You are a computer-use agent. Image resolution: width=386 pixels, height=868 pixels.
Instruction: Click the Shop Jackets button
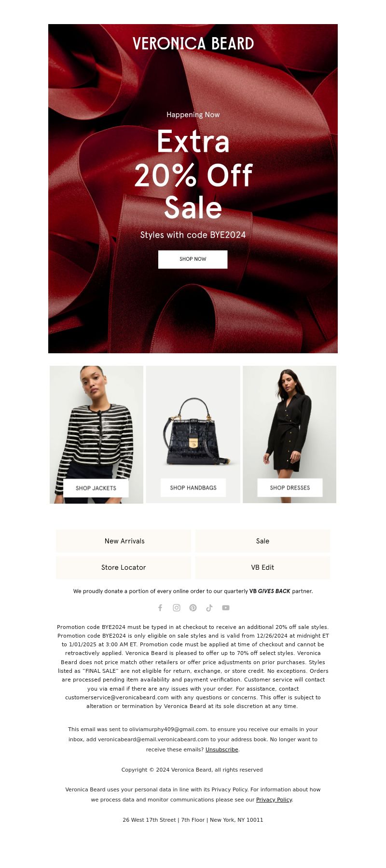96,488
